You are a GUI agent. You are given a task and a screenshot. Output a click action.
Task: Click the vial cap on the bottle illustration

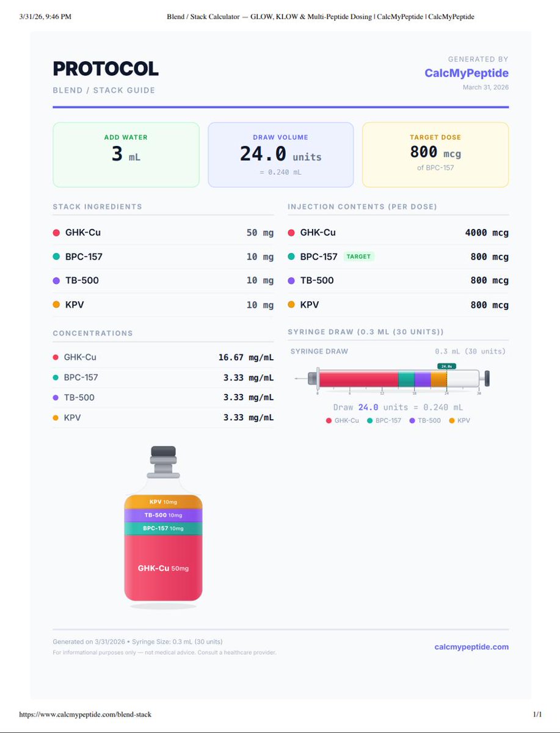pos(163,452)
